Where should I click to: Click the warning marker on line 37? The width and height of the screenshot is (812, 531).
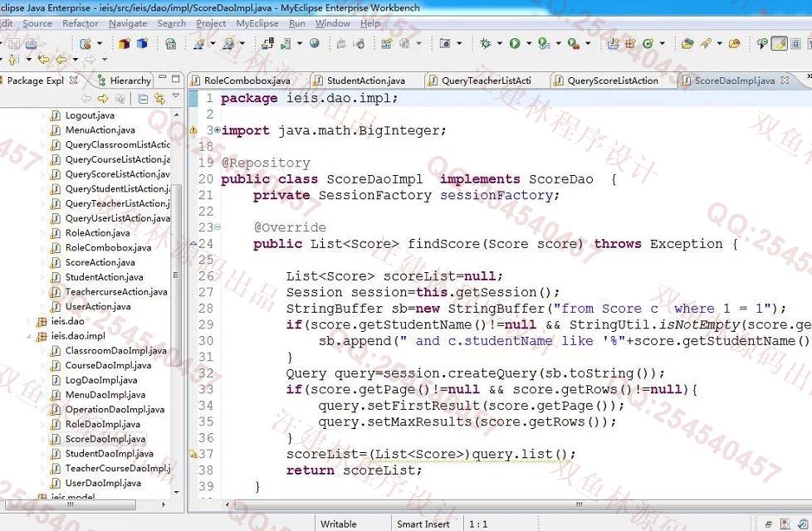(x=193, y=455)
